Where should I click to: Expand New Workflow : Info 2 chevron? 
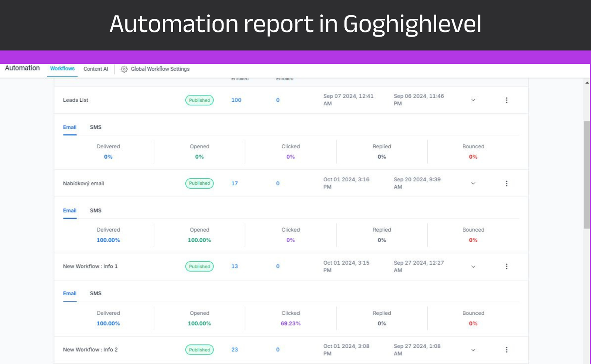(x=473, y=350)
